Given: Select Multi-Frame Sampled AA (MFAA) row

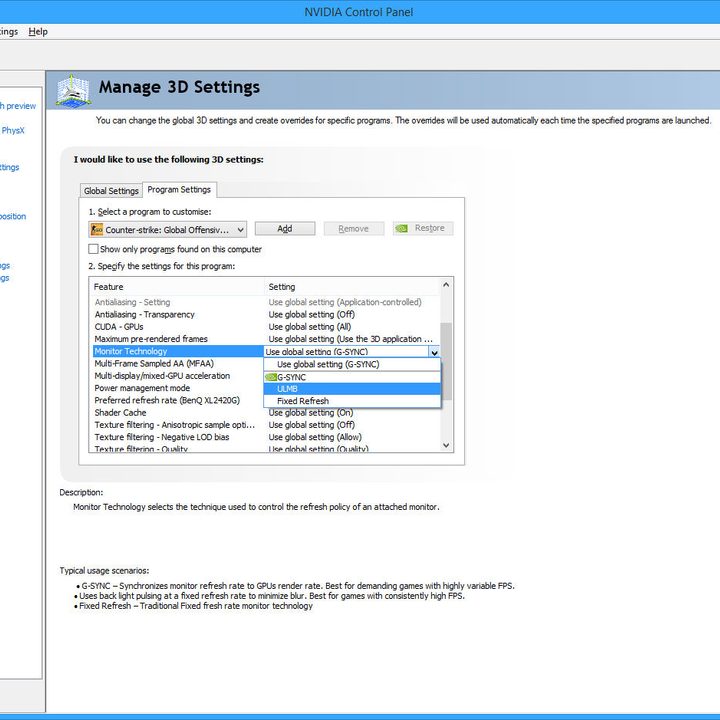Looking at the screenshot, I should (178, 363).
